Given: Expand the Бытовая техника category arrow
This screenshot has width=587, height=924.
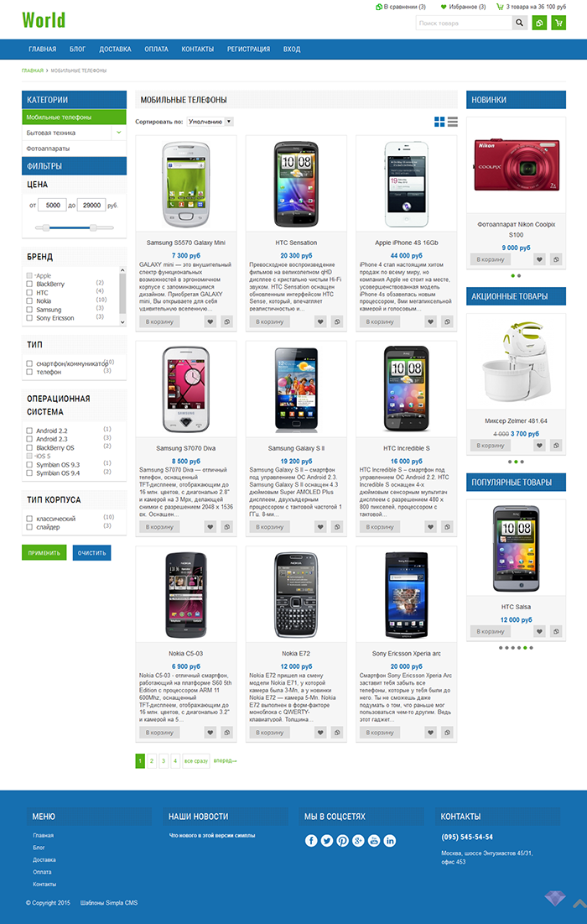Looking at the screenshot, I should (x=119, y=133).
